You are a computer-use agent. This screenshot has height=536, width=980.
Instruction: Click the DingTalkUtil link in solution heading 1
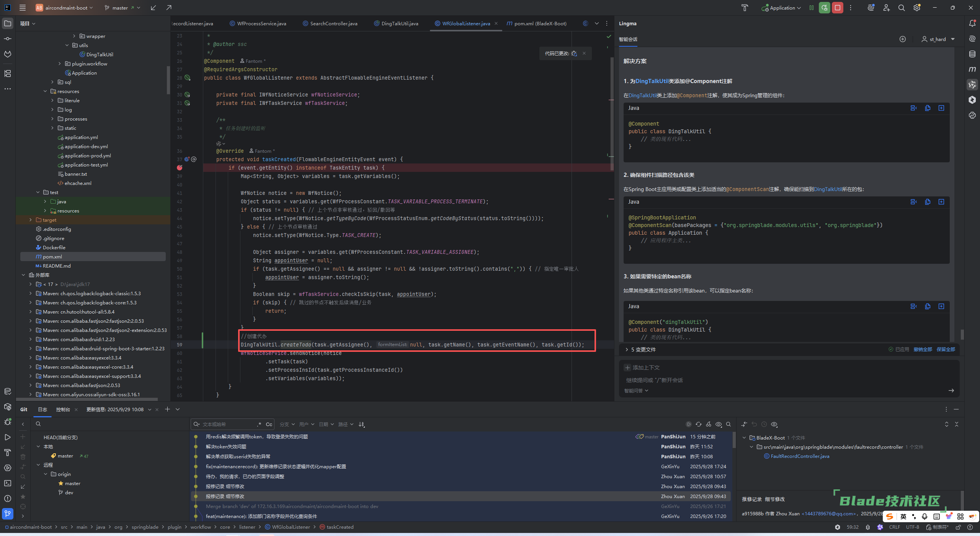pos(652,81)
